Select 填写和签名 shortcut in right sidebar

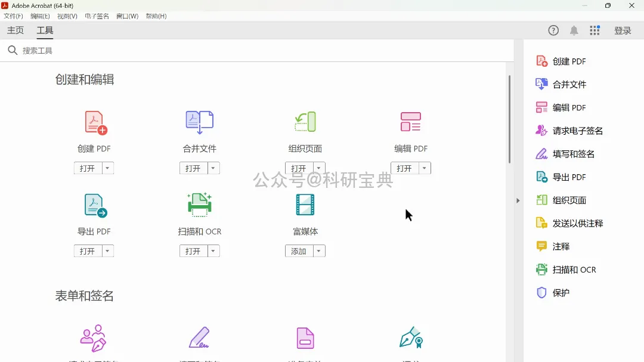tap(565, 154)
